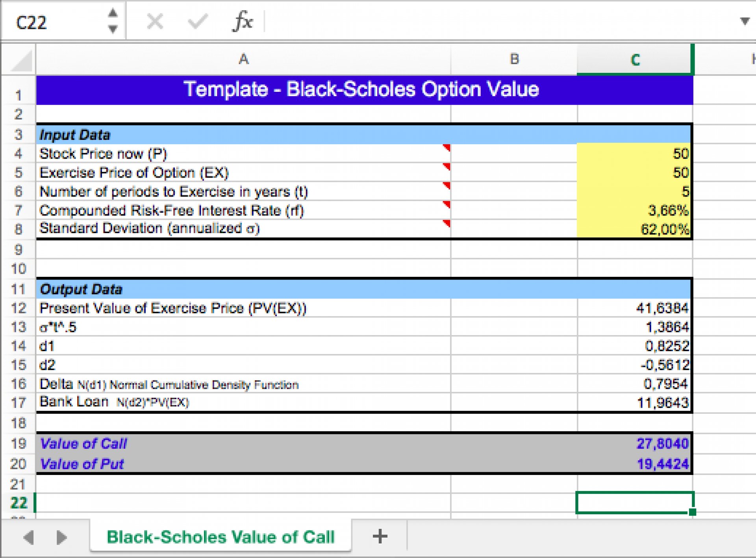Image resolution: width=756 pixels, height=558 pixels.
Task: Select Delta N(d1) label cell
Action: pyautogui.click(x=243, y=384)
